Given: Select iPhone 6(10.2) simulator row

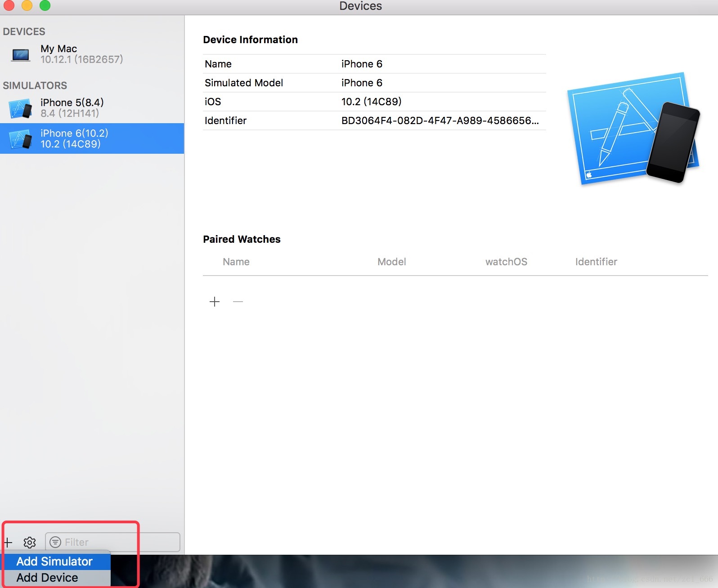Looking at the screenshot, I should tap(92, 138).
